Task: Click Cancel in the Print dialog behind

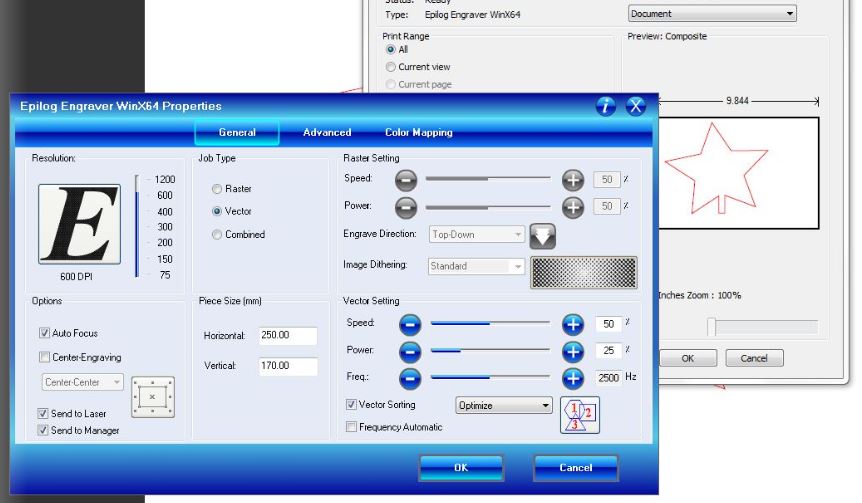Action: [754, 358]
